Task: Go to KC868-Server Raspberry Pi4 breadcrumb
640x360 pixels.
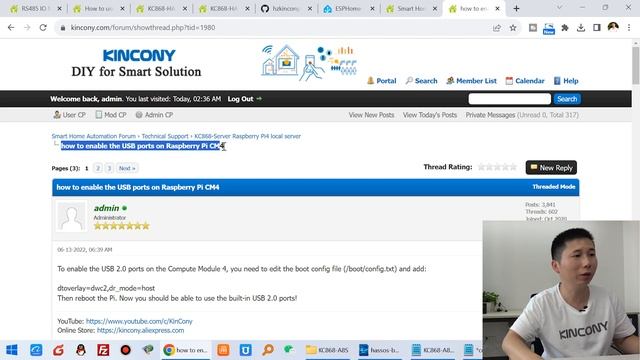Action: tap(247, 136)
